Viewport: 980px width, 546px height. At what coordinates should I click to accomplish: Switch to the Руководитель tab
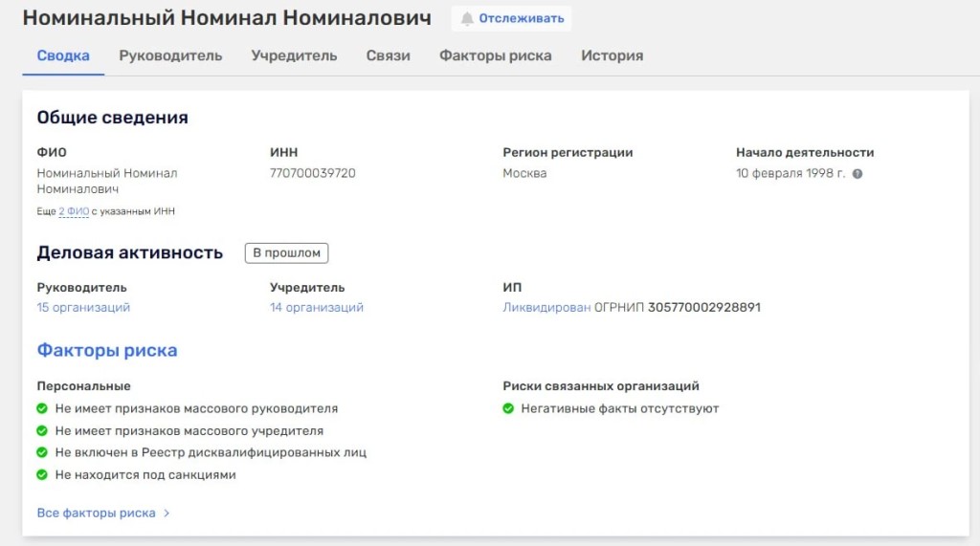coord(170,55)
